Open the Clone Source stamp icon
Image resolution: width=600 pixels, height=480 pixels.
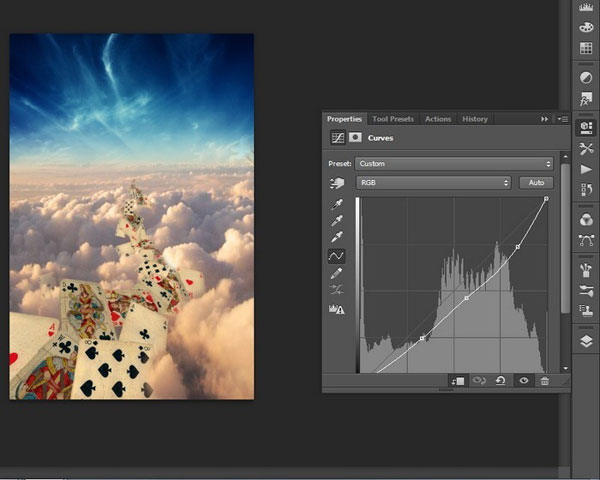click(586, 311)
